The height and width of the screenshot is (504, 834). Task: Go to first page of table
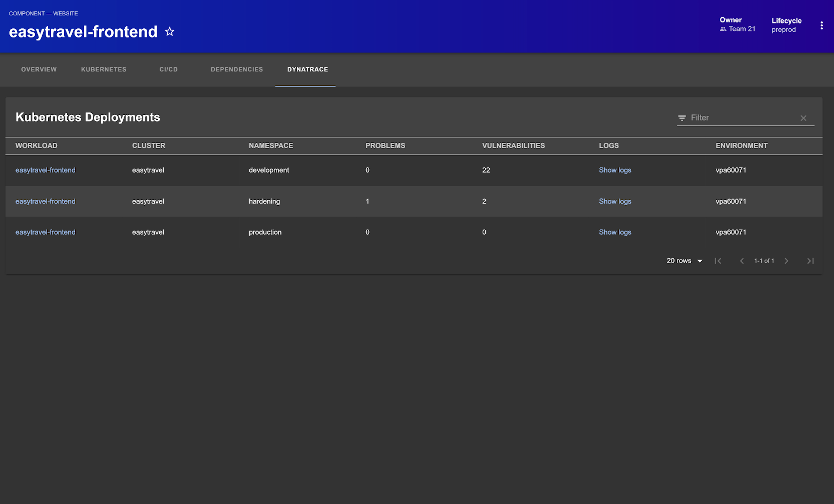click(717, 261)
